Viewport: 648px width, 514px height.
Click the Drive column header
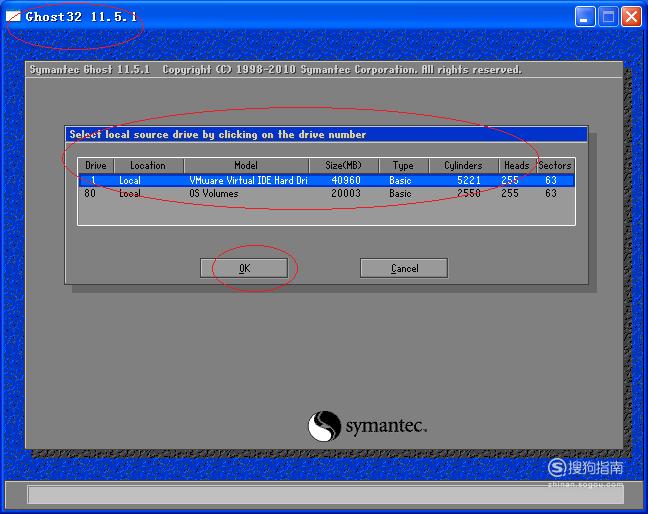pos(96,165)
